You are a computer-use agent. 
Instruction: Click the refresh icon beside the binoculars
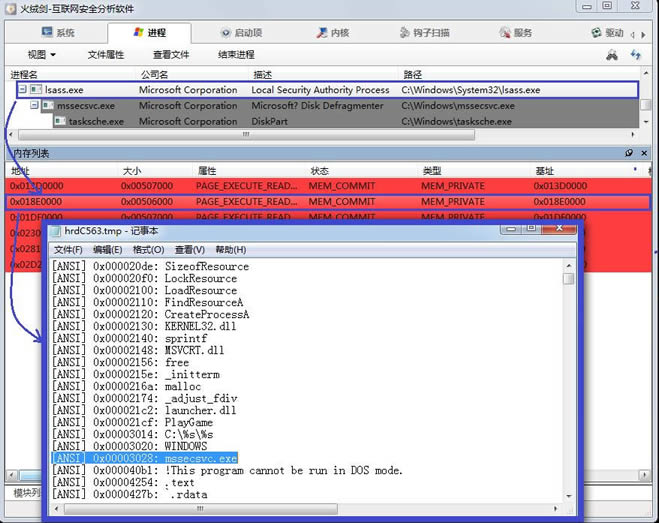click(636, 55)
